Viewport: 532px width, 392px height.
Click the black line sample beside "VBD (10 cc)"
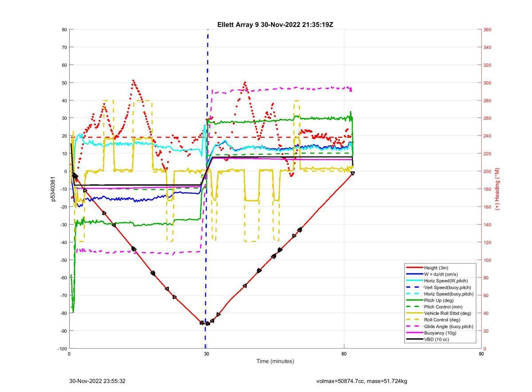click(414, 339)
